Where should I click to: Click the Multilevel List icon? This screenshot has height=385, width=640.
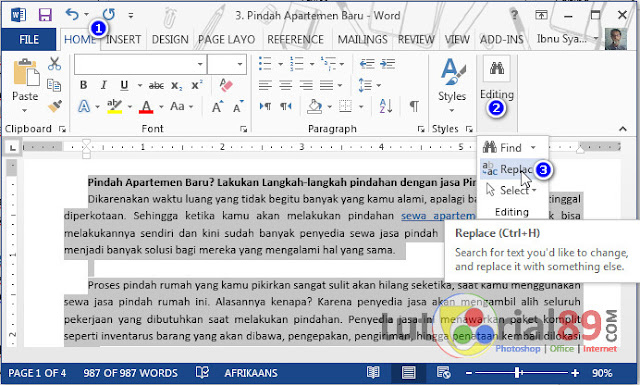(328, 64)
